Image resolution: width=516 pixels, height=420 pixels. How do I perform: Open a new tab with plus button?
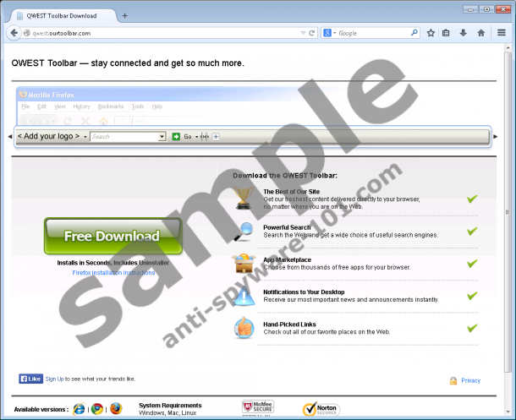125,15
